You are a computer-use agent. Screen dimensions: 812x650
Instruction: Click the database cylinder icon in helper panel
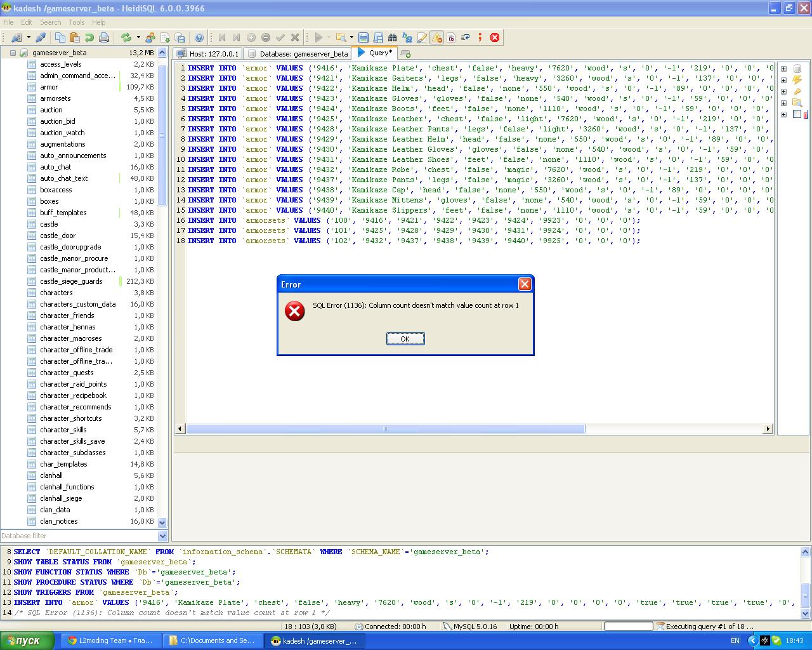point(797,69)
